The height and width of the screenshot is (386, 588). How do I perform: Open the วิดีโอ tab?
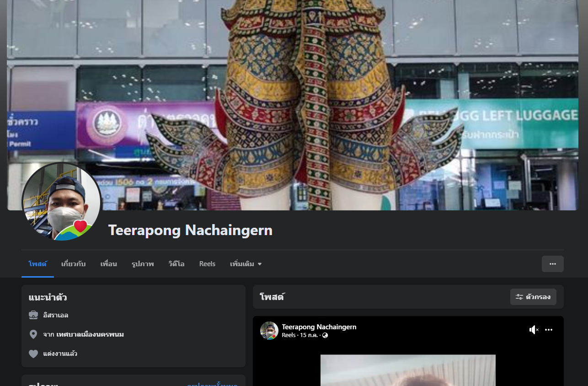pos(176,264)
